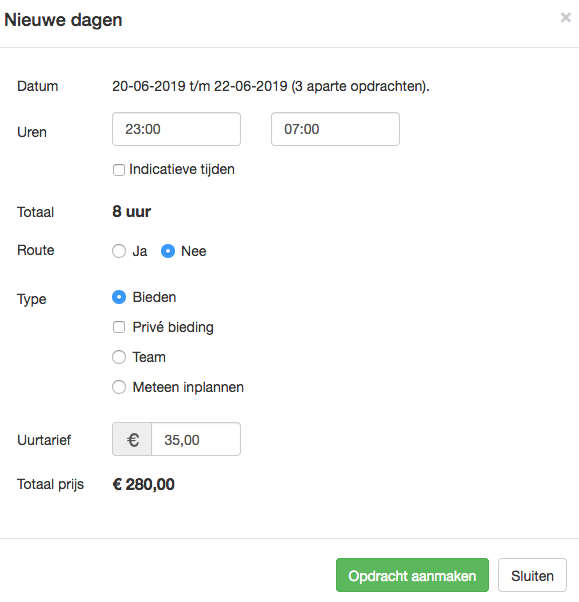This screenshot has height=602, width=579.
Task: Click the Uren field label
Action: 32,132
